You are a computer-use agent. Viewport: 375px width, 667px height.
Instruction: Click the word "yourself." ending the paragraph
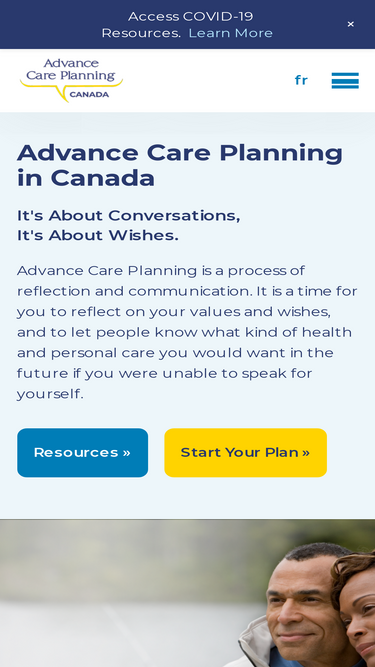50,394
